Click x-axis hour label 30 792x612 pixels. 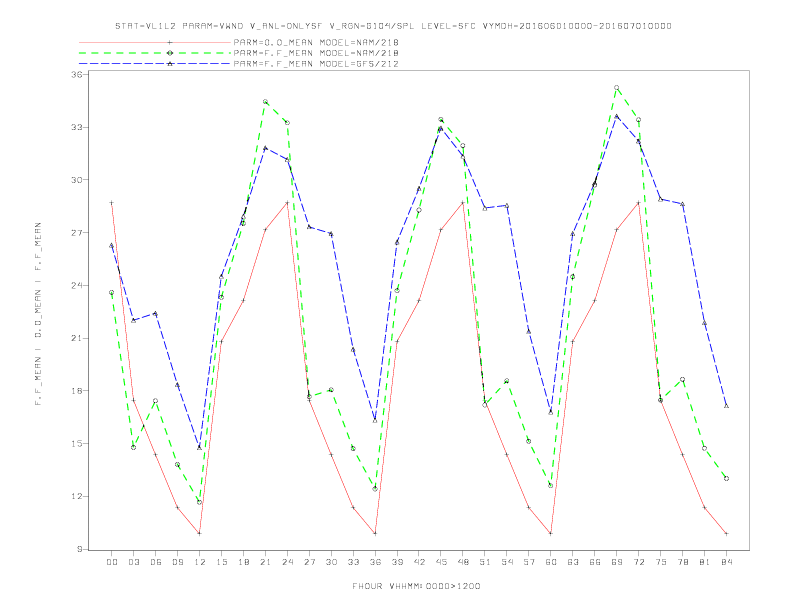(331, 562)
